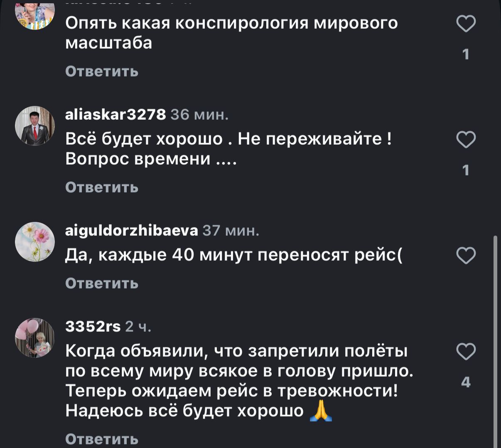Reply to aliaskar3278's comment
This screenshot has width=501, height=448.
[102, 187]
